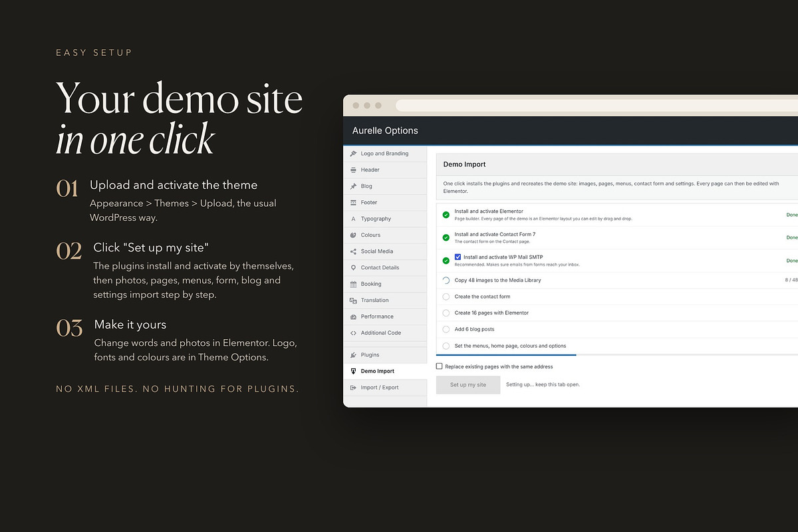Click the 8 / 48 image progress counter
Viewport: 798px width, 532px height.
tap(791, 281)
